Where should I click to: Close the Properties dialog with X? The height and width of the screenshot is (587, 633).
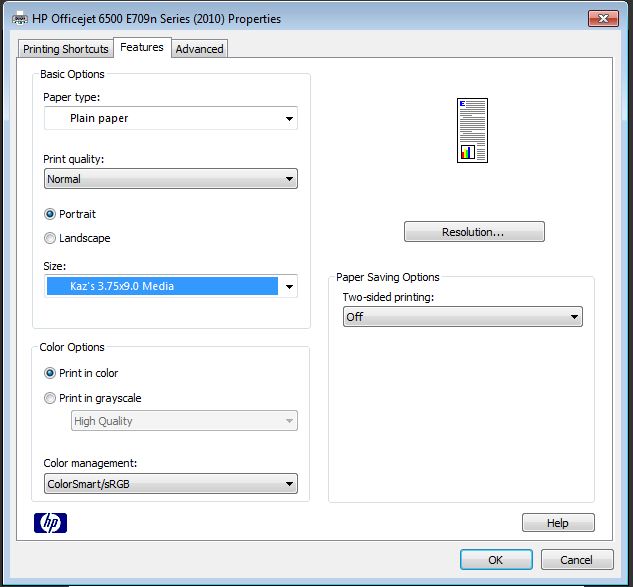click(x=603, y=18)
